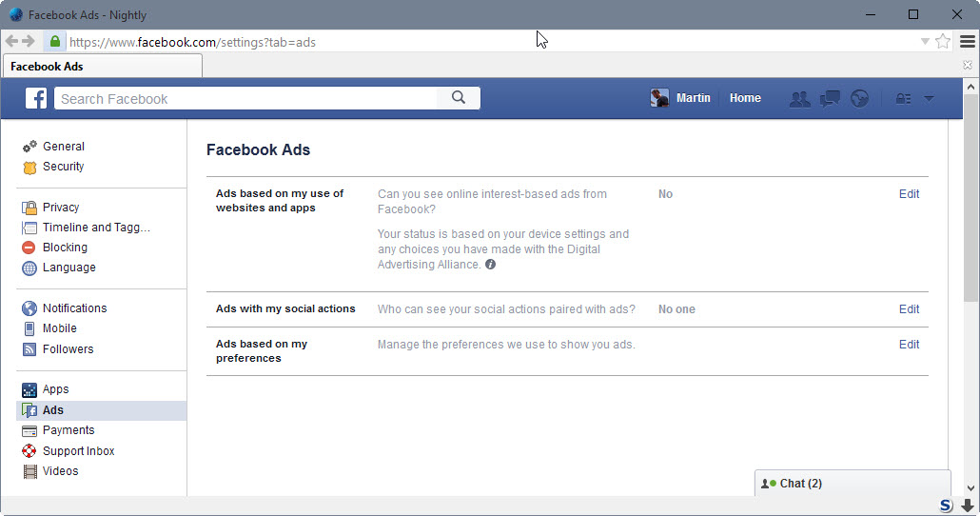
Task: Open Martin's profile link
Action: pos(693,98)
